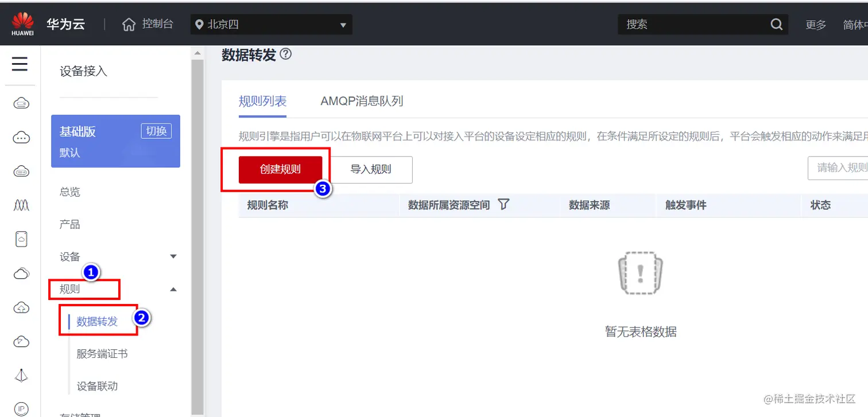Switch to the 规则列表 tab
The image size is (868, 417).
262,101
